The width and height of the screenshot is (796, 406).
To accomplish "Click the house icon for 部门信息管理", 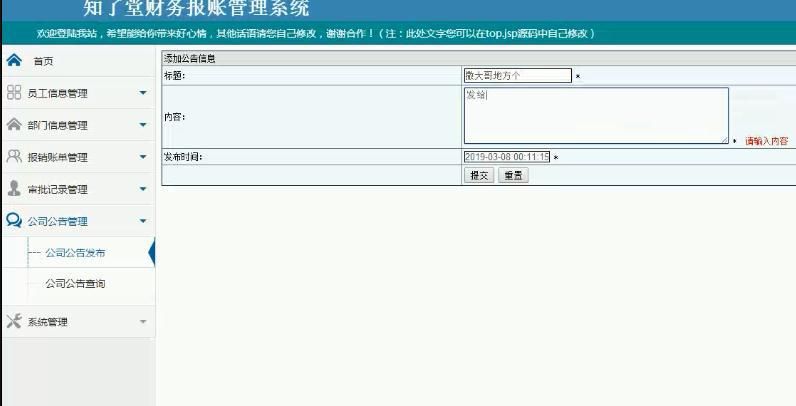I will [x=14, y=124].
